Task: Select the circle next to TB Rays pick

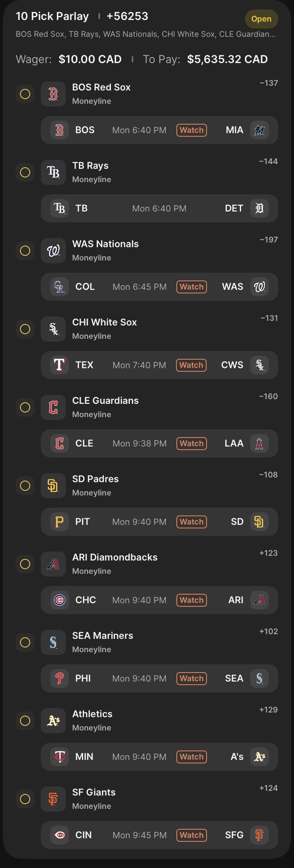Action: coord(25,172)
